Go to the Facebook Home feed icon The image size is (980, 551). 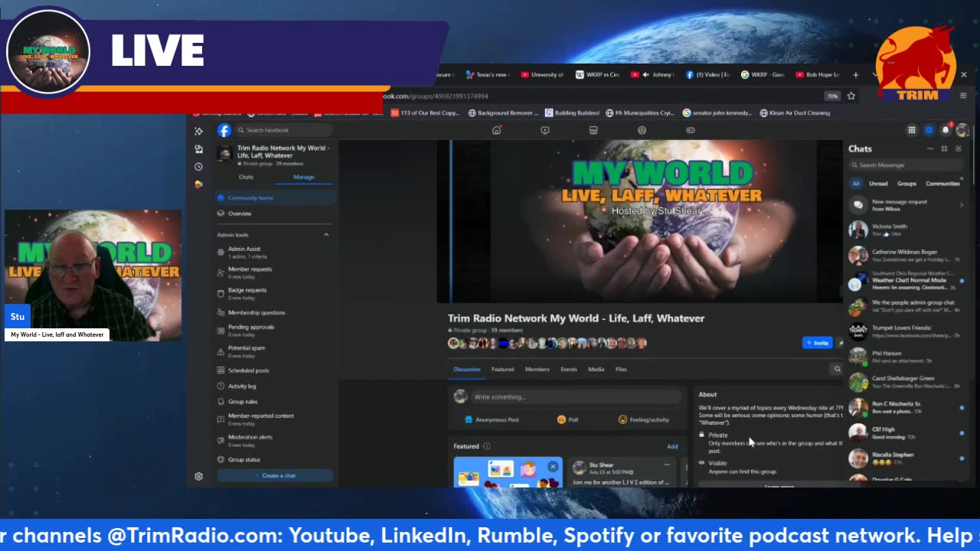(x=496, y=130)
